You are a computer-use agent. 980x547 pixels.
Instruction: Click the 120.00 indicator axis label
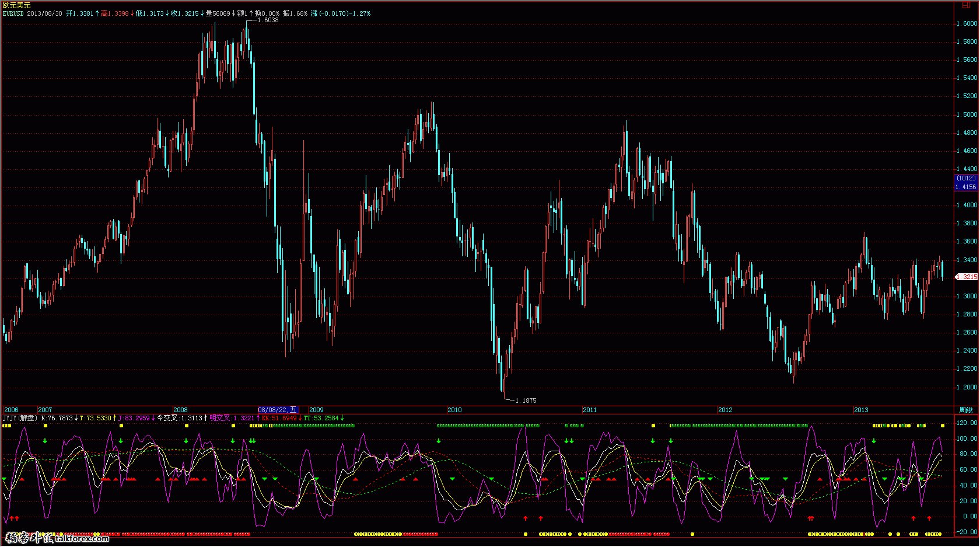(967, 423)
